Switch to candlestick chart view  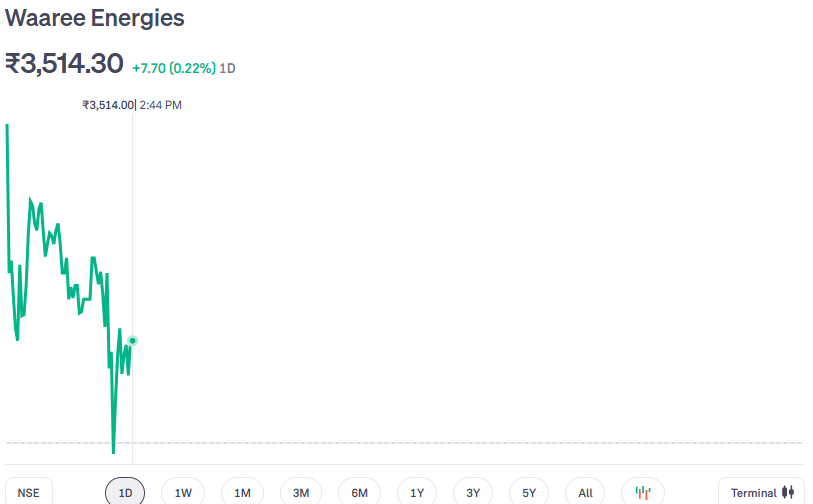click(x=643, y=492)
